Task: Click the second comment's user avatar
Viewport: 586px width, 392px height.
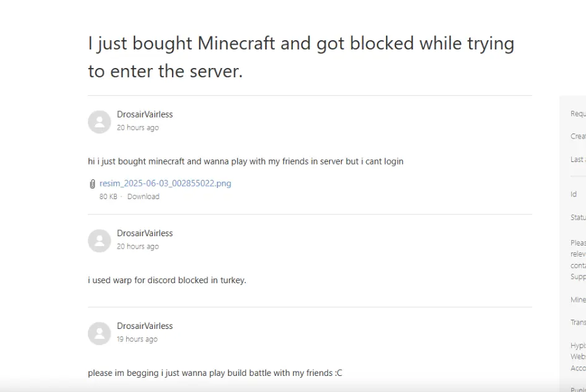Action: point(100,241)
